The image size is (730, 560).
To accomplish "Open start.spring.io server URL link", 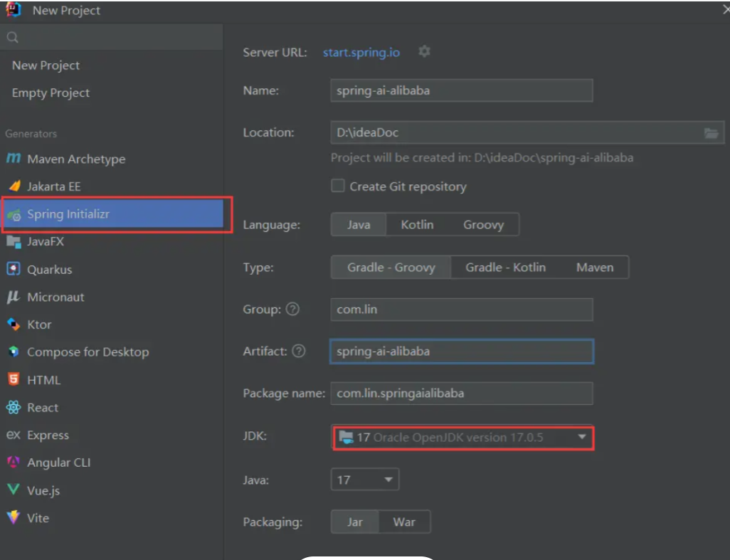I will pyautogui.click(x=361, y=52).
